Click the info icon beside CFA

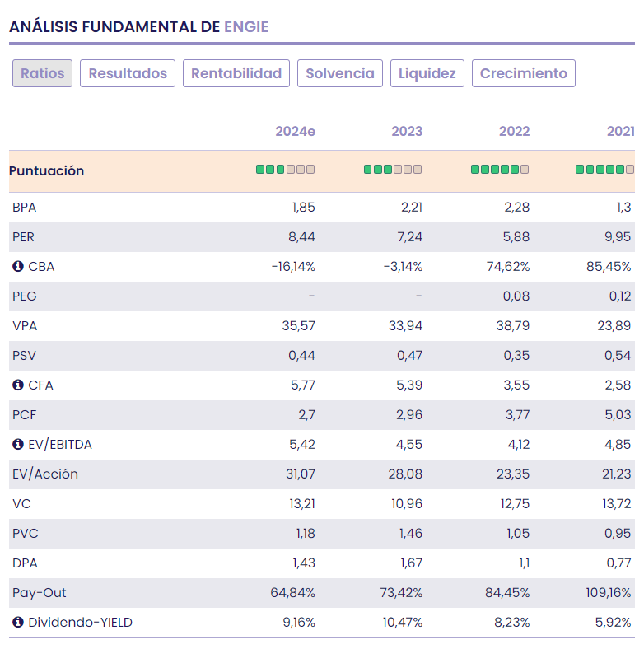[17, 385]
